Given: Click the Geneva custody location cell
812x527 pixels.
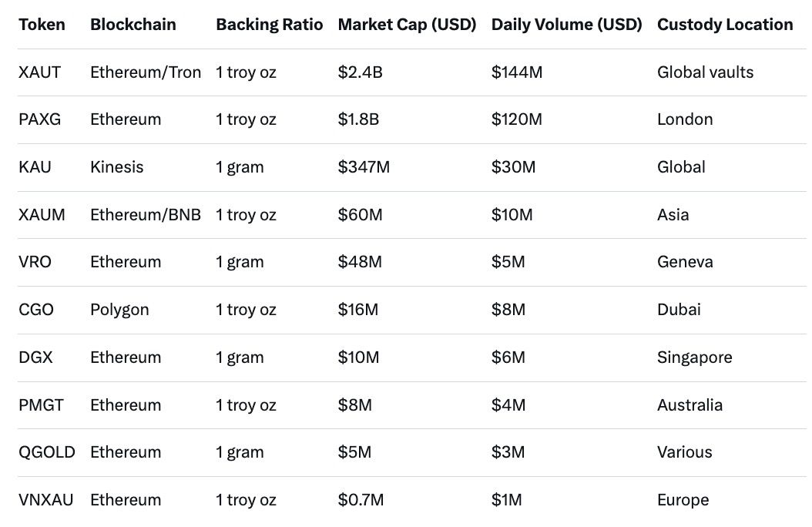Looking at the screenshot, I should coord(685,262).
